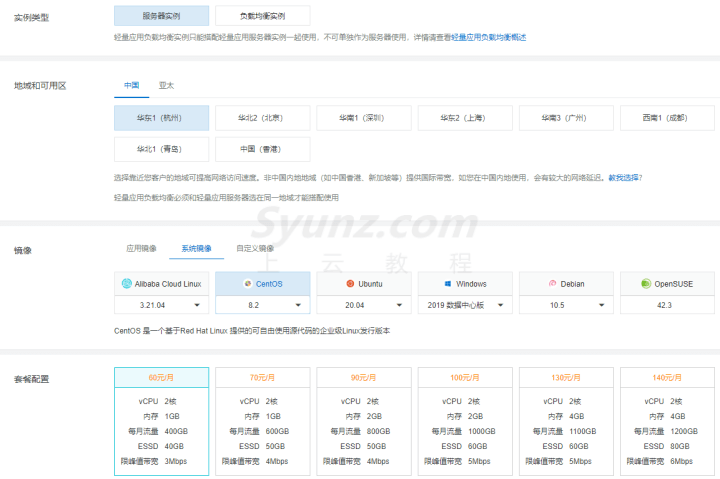720x479 pixels.
Task: Open OpenSUSE 42.3 version selector
Action: coord(668,305)
